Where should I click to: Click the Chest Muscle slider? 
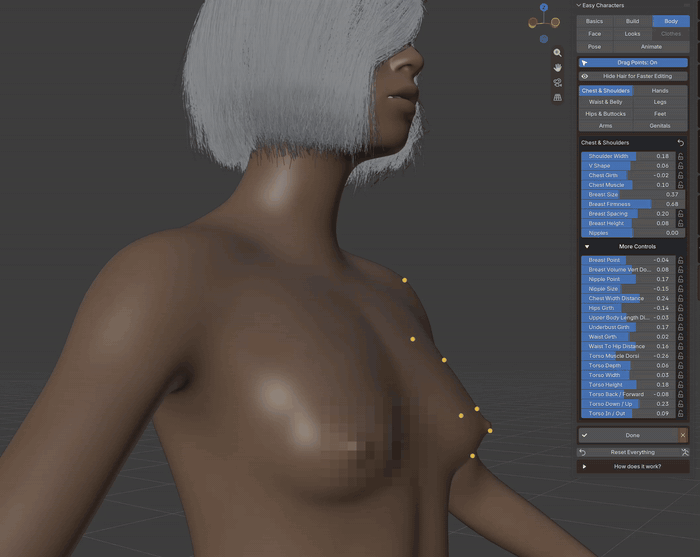[x=628, y=185]
